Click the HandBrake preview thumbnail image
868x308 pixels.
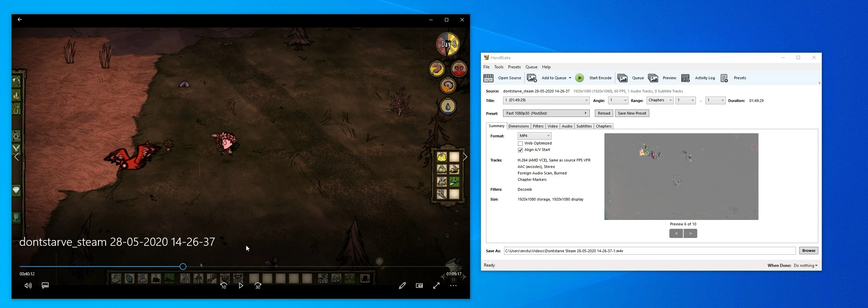[x=681, y=176]
